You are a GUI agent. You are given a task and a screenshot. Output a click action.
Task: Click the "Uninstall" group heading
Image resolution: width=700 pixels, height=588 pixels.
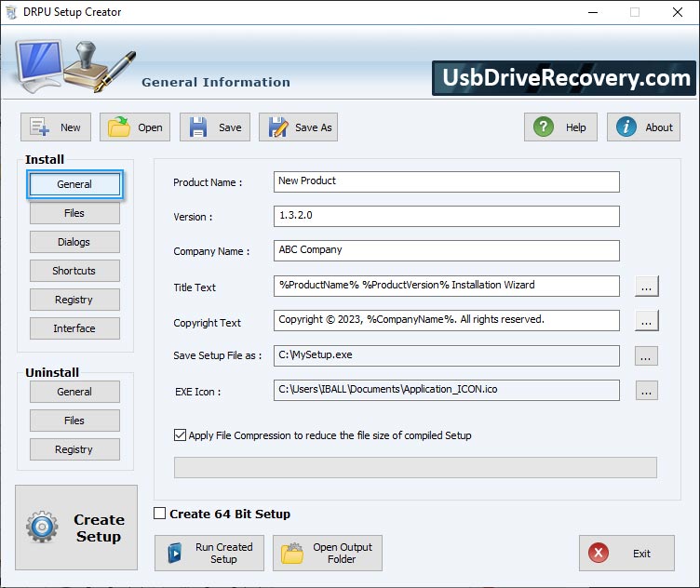coord(52,372)
